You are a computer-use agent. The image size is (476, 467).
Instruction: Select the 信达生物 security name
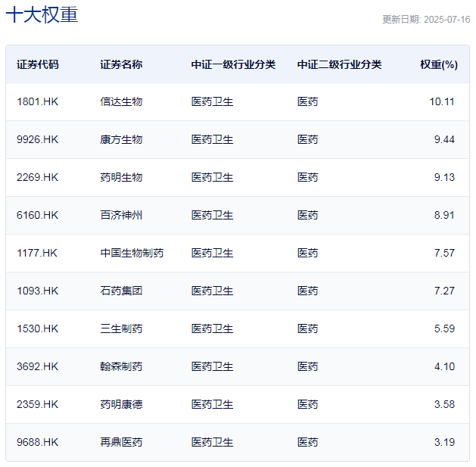pyautogui.click(x=121, y=101)
